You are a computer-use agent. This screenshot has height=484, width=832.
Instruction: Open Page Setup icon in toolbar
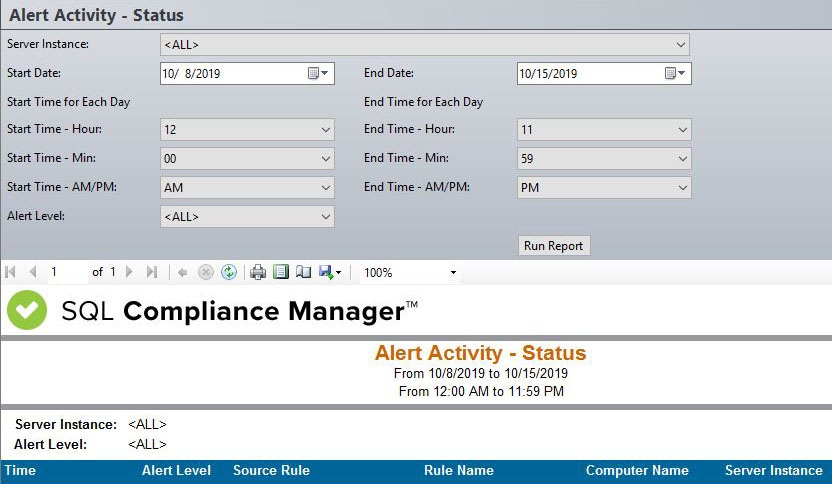pos(303,272)
